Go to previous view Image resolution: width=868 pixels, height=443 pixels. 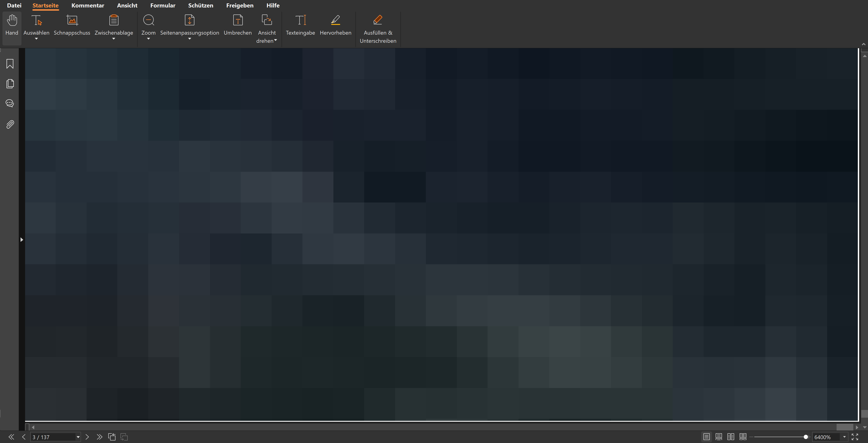(112, 437)
